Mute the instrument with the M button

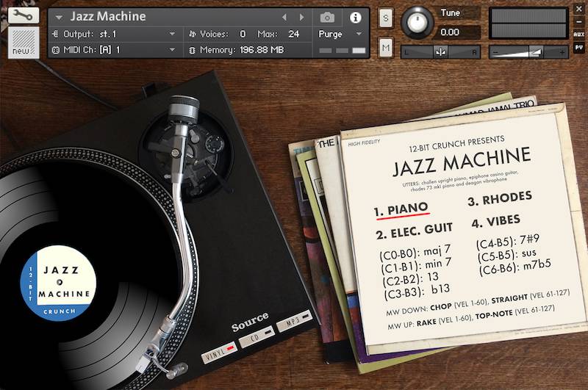[386, 48]
